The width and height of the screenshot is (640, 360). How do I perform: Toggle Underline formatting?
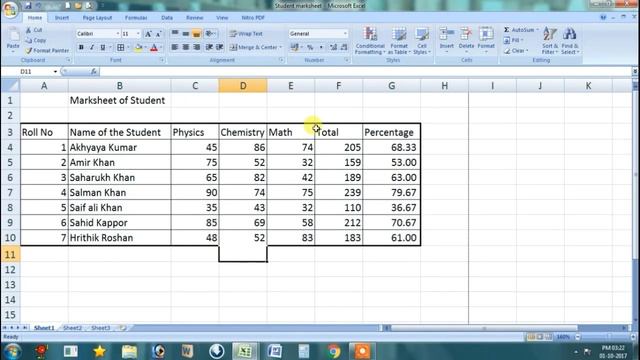click(102, 48)
